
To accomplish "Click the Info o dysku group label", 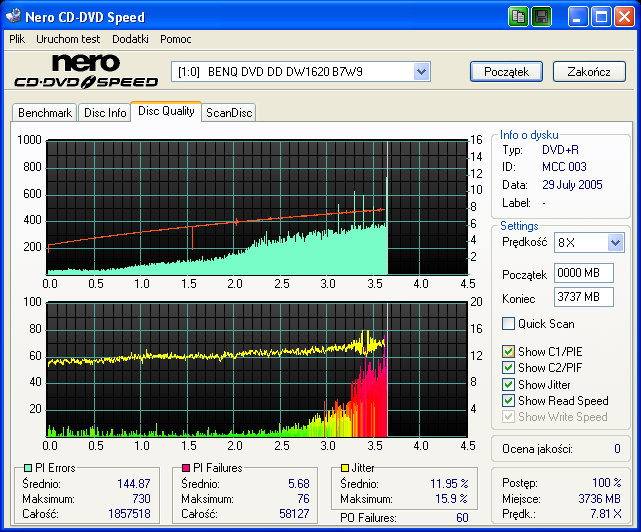I will [529, 135].
